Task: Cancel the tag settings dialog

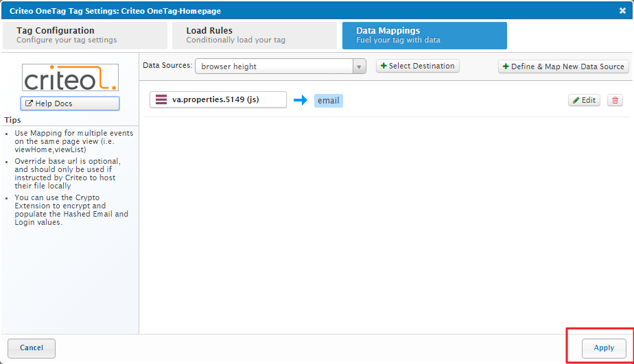Action: (32, 348)
